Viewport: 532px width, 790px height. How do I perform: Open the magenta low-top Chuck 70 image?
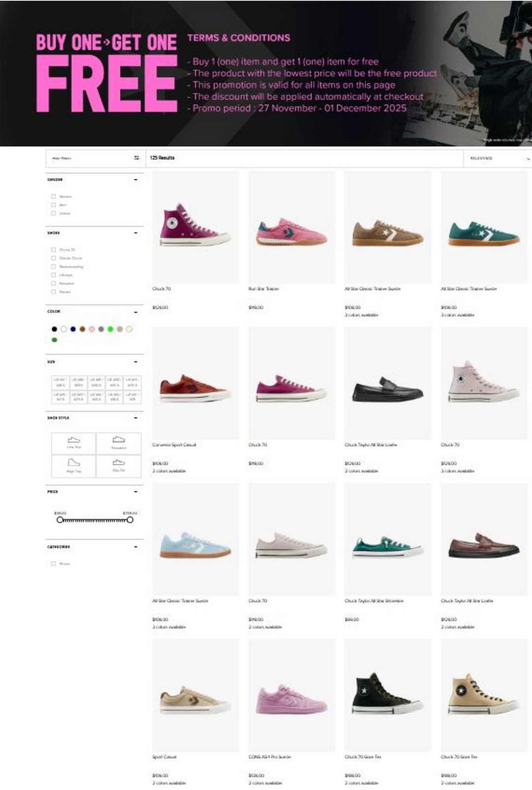pyautogui.click(x=292, y=383)
